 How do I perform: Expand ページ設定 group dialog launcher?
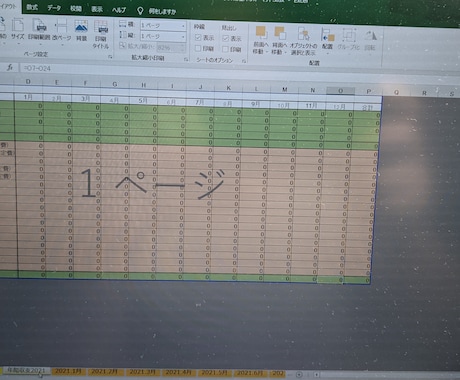coord(110,57)
